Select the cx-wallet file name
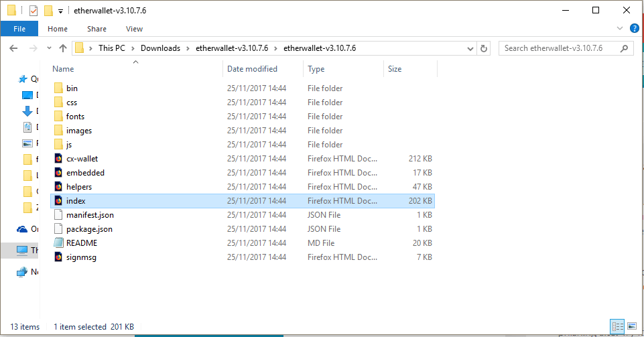Screen dimensions: 644x337 pyautogui.click(x=82, y=159)
